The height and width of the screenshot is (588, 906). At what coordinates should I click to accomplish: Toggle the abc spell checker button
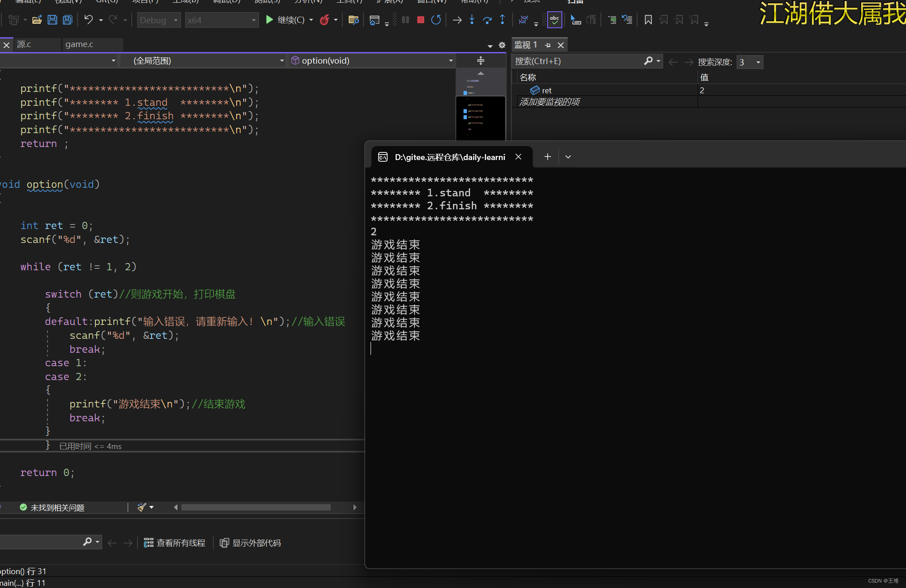tap(554, 20)
